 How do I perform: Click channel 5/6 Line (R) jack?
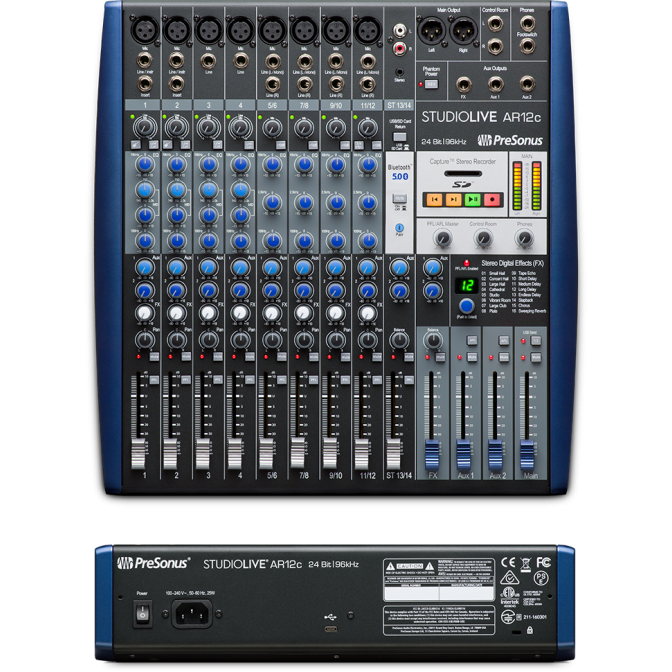272,84
